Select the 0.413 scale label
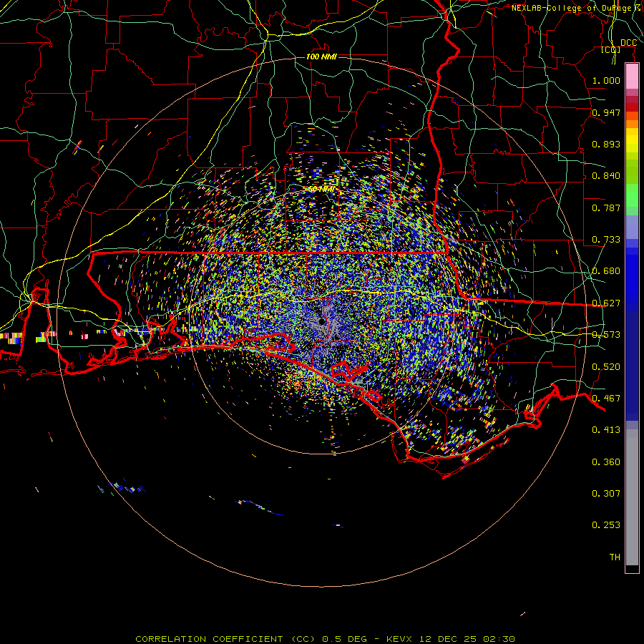This screenshot has height=644, width=644. click(x=606, y=430)
